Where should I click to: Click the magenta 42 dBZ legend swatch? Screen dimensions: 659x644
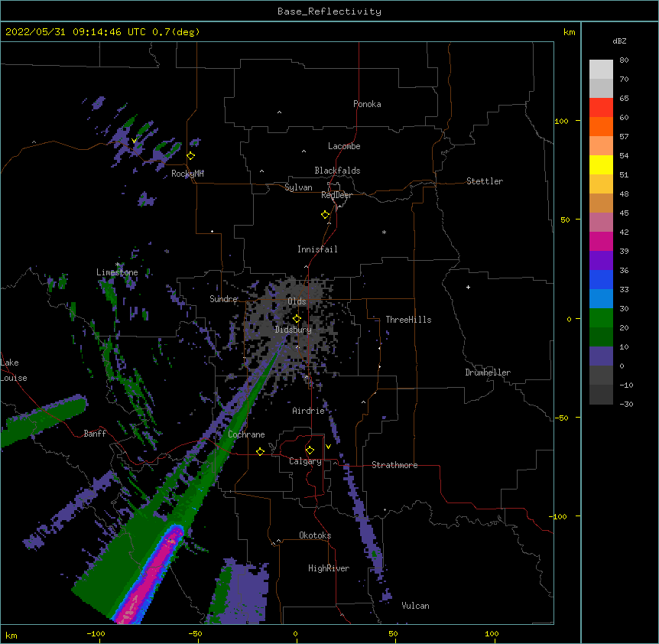coord(601,241)
